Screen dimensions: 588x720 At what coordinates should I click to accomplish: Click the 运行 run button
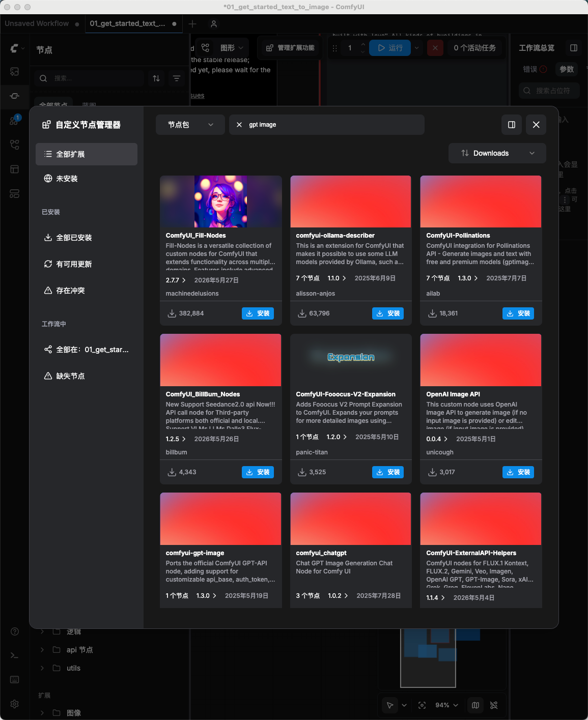(x=390, y=48)
